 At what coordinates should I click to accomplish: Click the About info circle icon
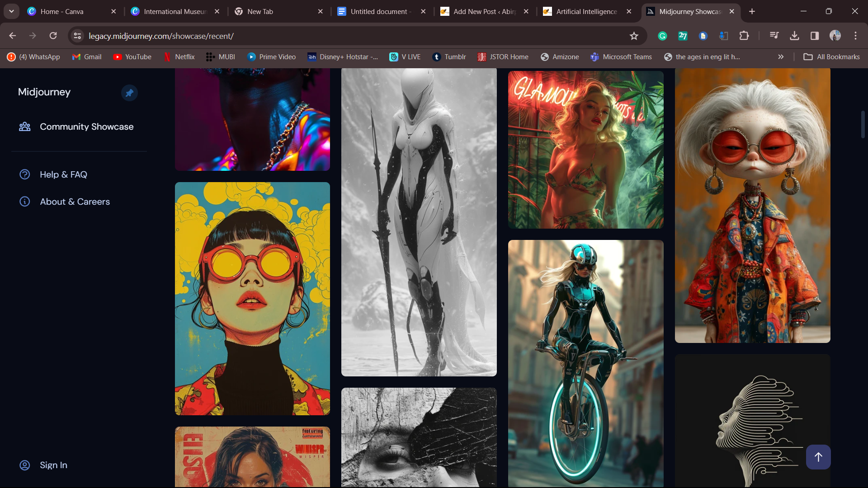(25, 202)
